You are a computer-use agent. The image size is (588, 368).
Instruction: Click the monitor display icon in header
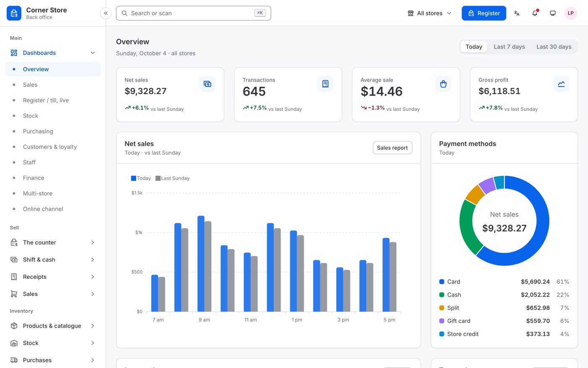point(553,13)
